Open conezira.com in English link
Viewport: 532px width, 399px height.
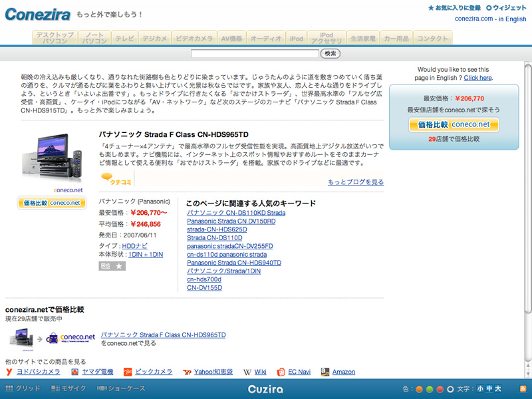coord(490,19)
